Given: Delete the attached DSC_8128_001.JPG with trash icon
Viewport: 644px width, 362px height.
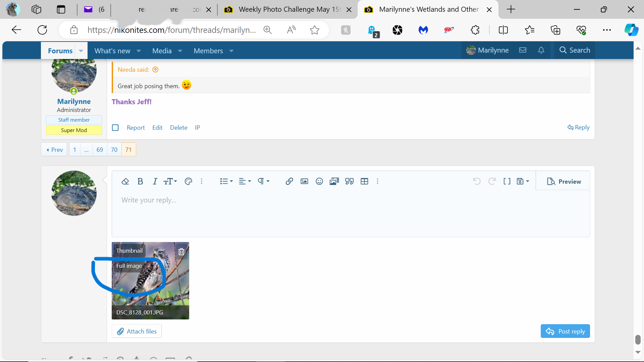Looking at the screenshot, I should [x=181, y=252].
